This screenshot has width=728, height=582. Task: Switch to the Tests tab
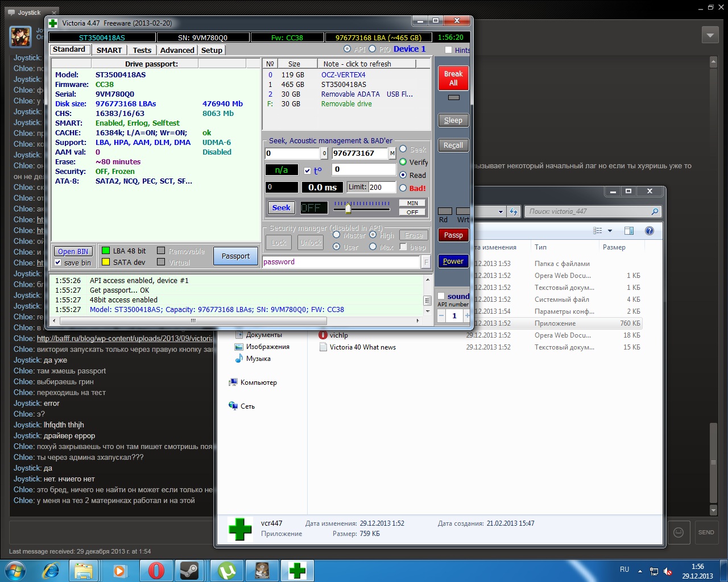click(x=142, y=50)
